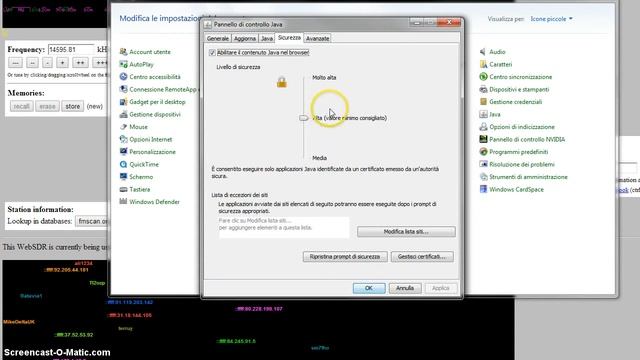Open Lookup in databases dropdown in WebSDR
This screenshot has height=360, width=640.
91,221
